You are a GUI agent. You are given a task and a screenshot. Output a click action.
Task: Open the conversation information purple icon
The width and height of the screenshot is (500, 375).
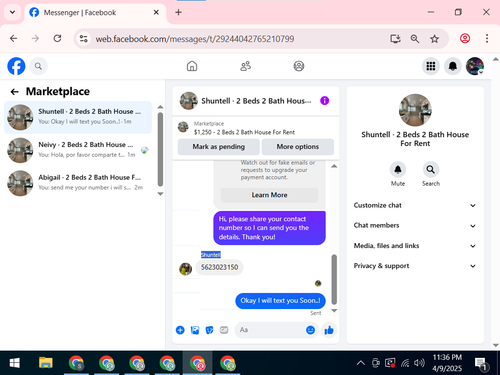325,101
